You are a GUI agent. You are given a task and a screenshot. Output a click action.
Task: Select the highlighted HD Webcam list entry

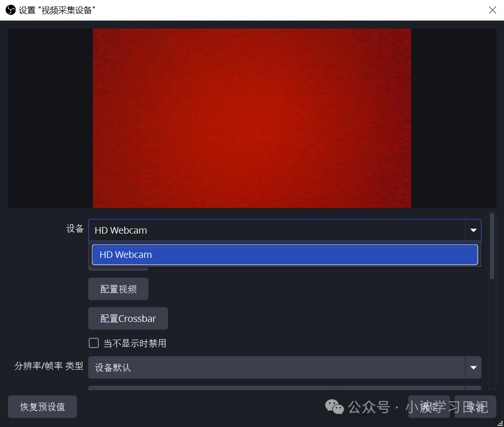pyautogui.click(x=285, y=254)
